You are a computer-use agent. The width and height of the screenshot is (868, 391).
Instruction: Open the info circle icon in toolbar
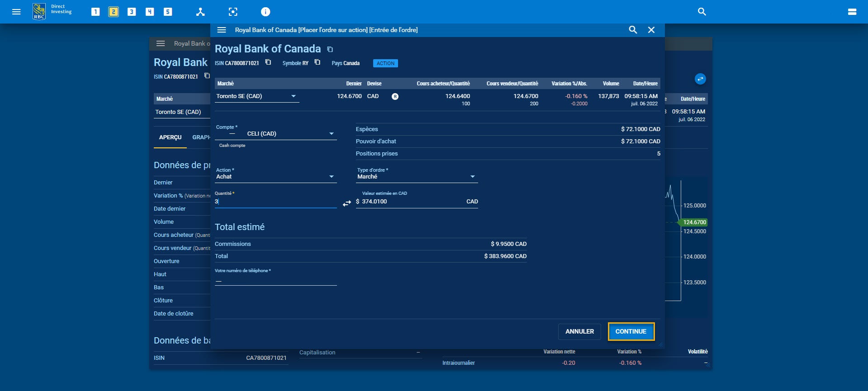tap(266, 12)
